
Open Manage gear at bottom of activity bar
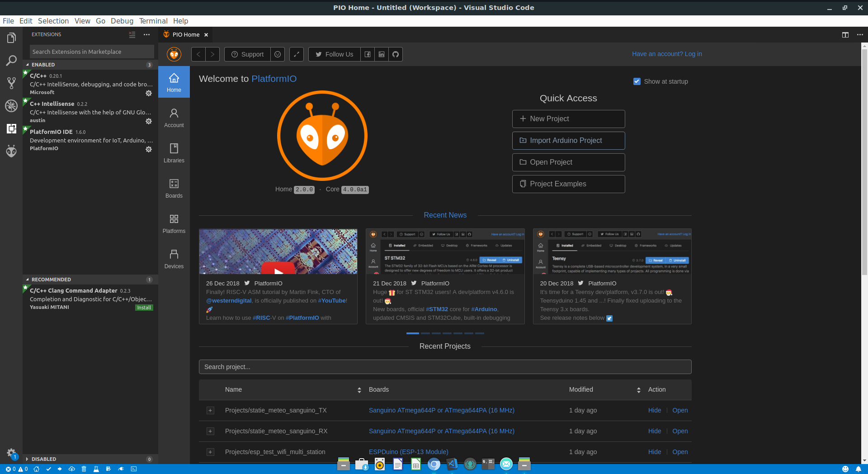[x=11, y=452]
